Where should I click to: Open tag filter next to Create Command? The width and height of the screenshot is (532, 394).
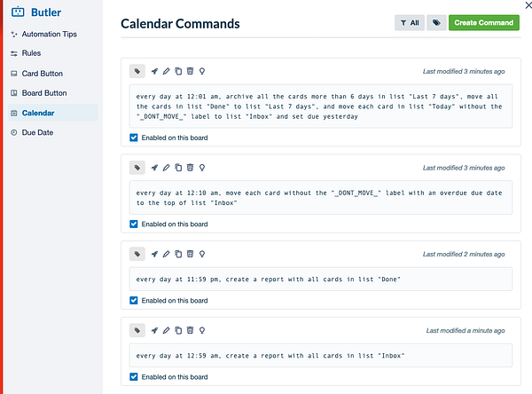pyautogui.click(x=436, y=23)
